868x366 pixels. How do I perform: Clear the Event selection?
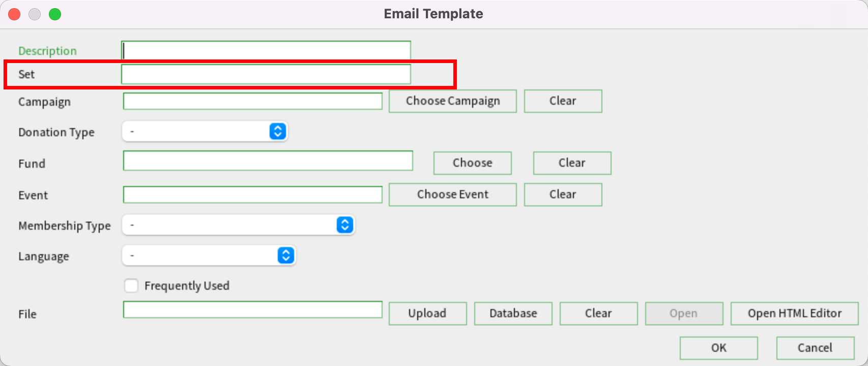562,194
